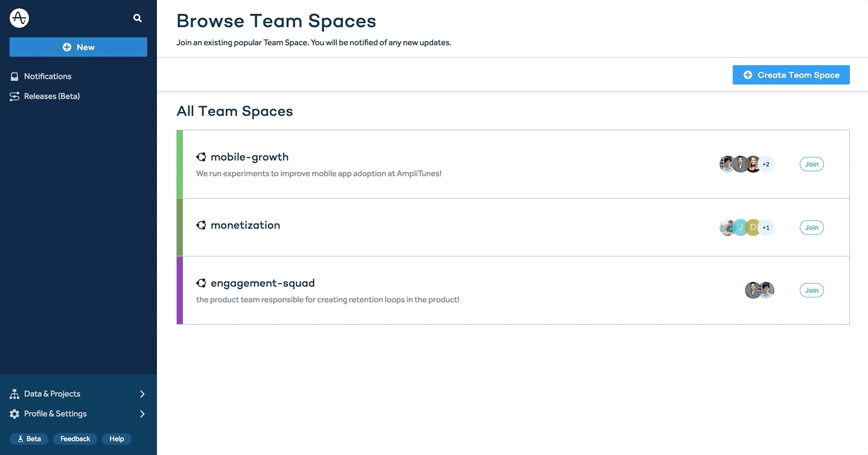
Task: Open search with the magnifier icon
Action: 138,18
